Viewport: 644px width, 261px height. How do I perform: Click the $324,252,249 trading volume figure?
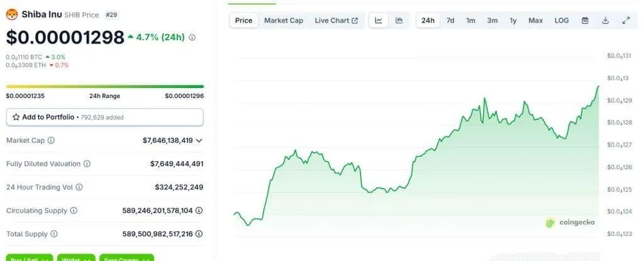coord(179,187)
